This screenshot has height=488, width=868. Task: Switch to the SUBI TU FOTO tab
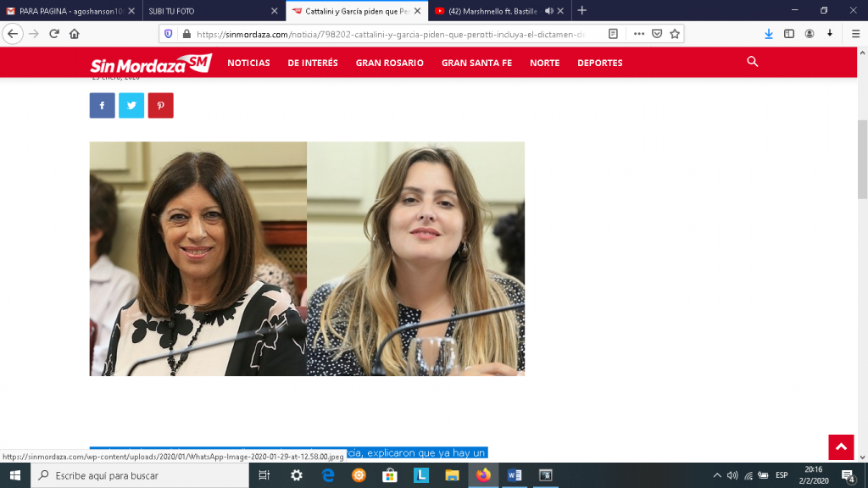click(x=214, y=10)
